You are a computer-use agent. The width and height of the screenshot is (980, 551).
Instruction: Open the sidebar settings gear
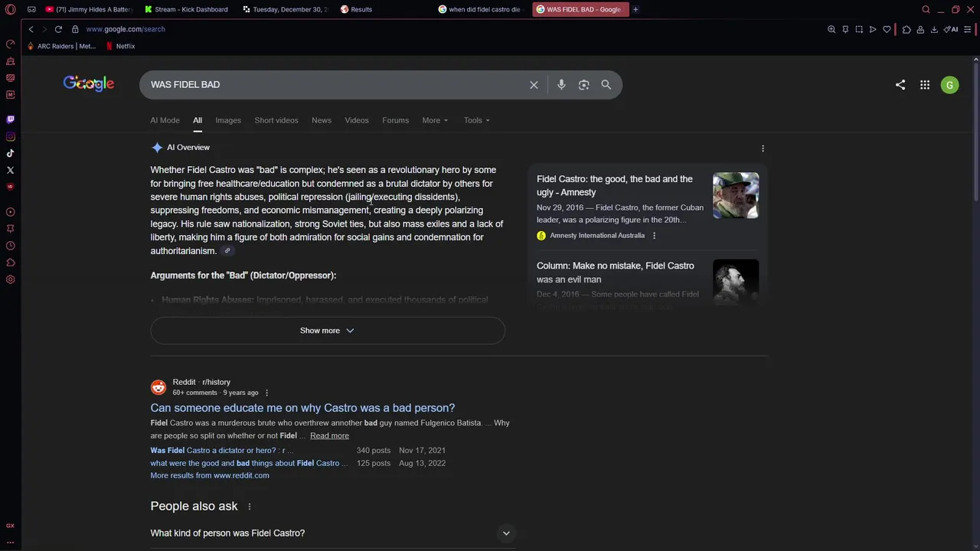[10, 279]
